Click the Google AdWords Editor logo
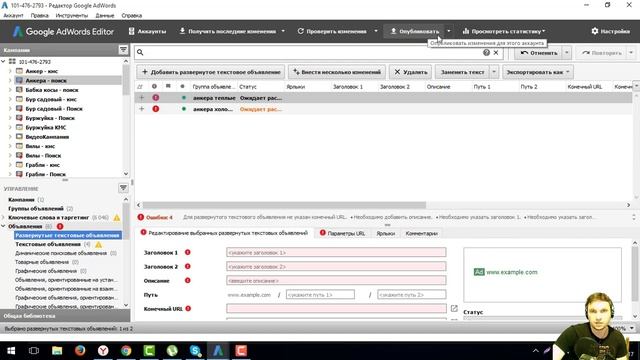 pos(63,31)
